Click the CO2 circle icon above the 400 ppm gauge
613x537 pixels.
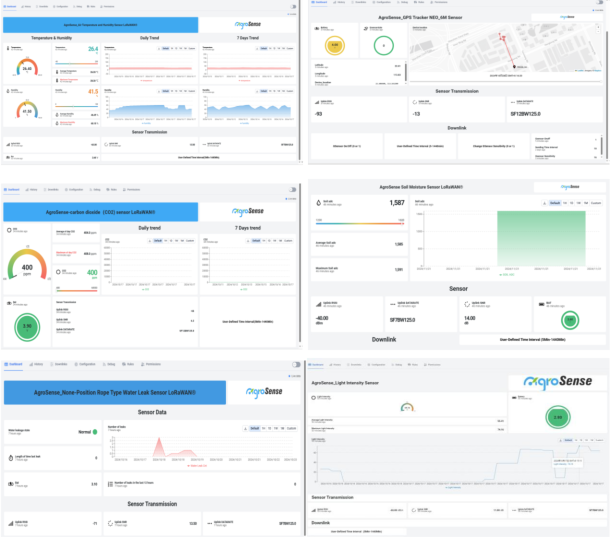click(9, 230)
